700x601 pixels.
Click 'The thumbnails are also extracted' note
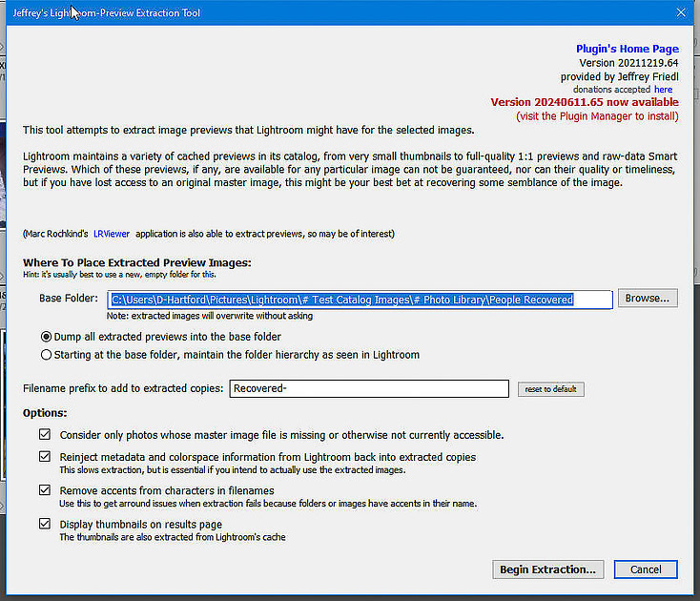[173, 537]
